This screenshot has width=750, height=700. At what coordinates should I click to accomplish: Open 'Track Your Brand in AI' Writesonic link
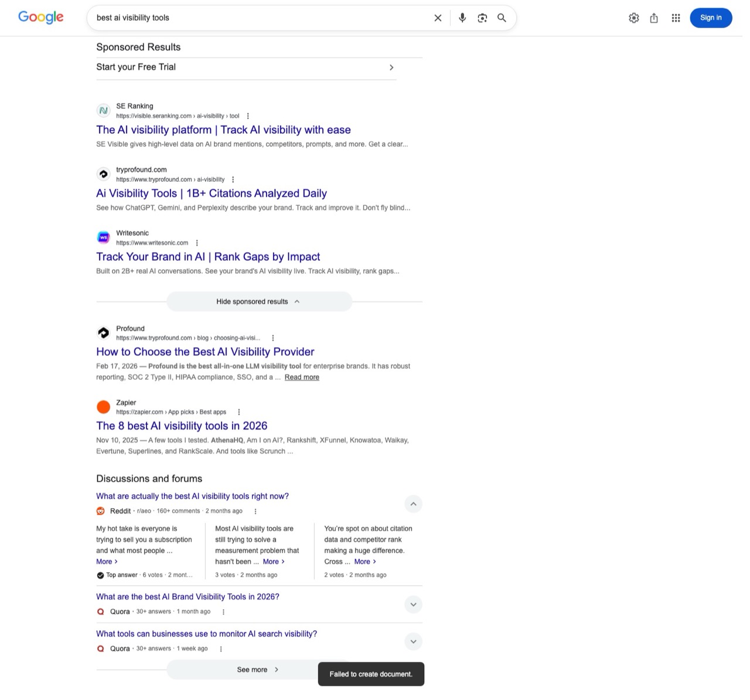208,257
